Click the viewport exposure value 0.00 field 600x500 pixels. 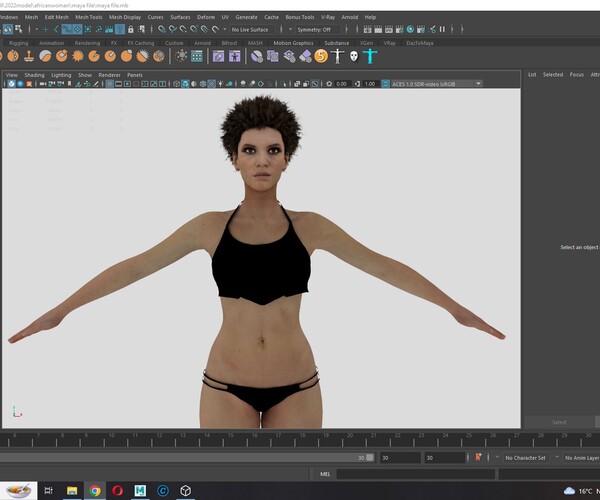[x=342, y=84]
